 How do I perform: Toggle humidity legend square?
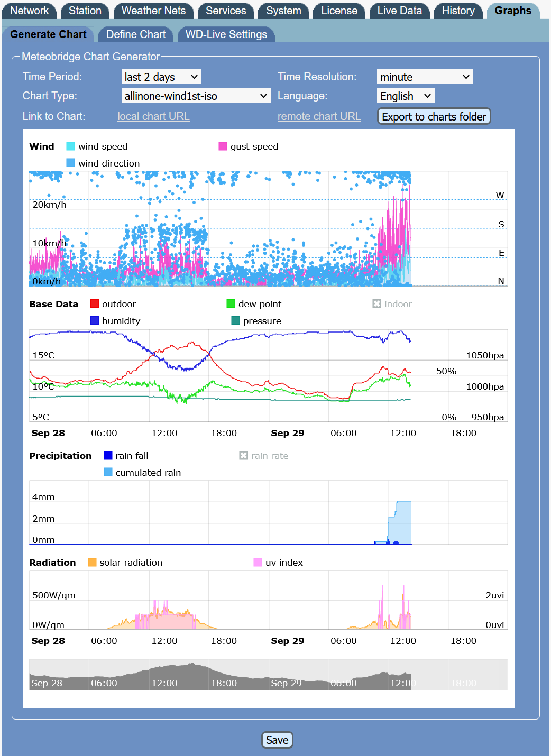pos(95,321)
